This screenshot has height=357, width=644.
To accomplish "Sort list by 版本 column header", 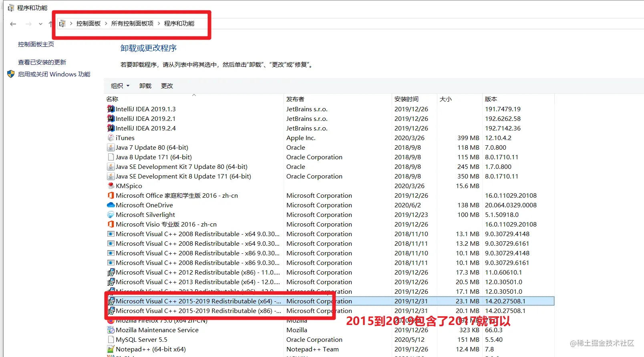I will (x=518, y=99).
